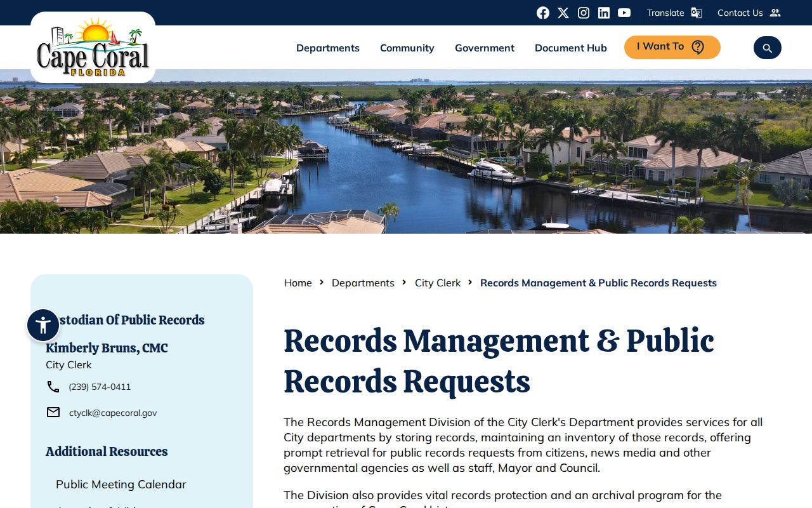Click the phone icon beside (239) 574-0411
The height and width of the screenshot is (508, 812).
[x=53, y=387]
